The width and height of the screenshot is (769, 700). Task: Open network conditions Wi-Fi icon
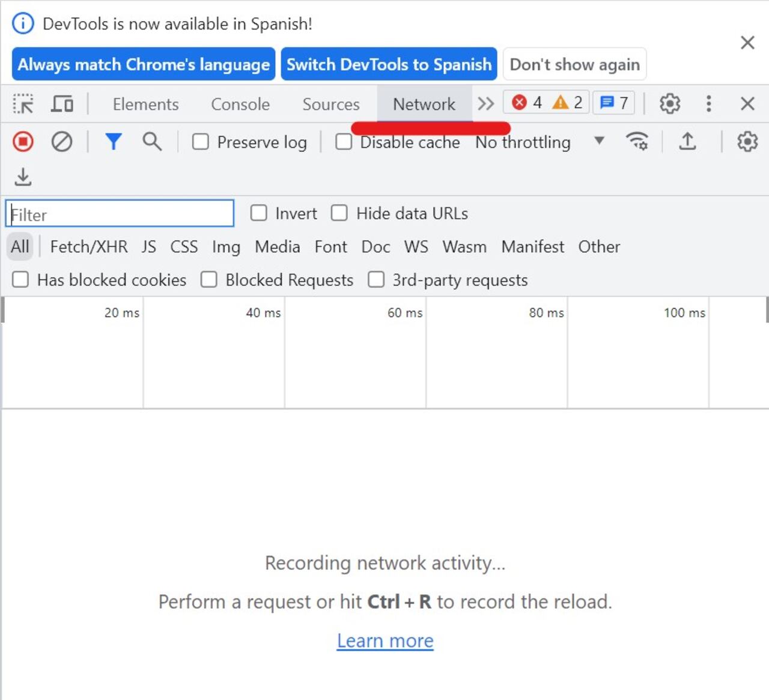tap(637, 142)
